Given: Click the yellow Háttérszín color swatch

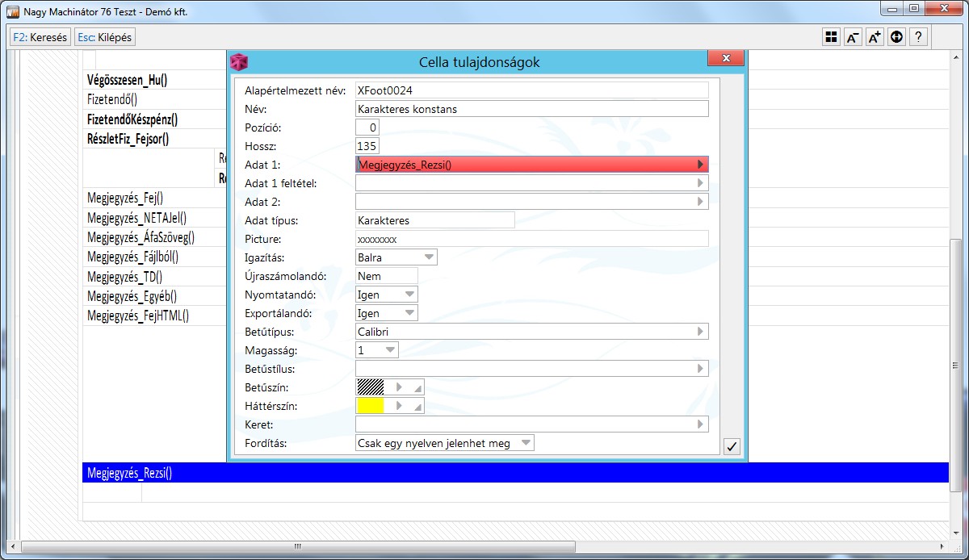Looking at the screenshot, I should [x=370, y=406].
